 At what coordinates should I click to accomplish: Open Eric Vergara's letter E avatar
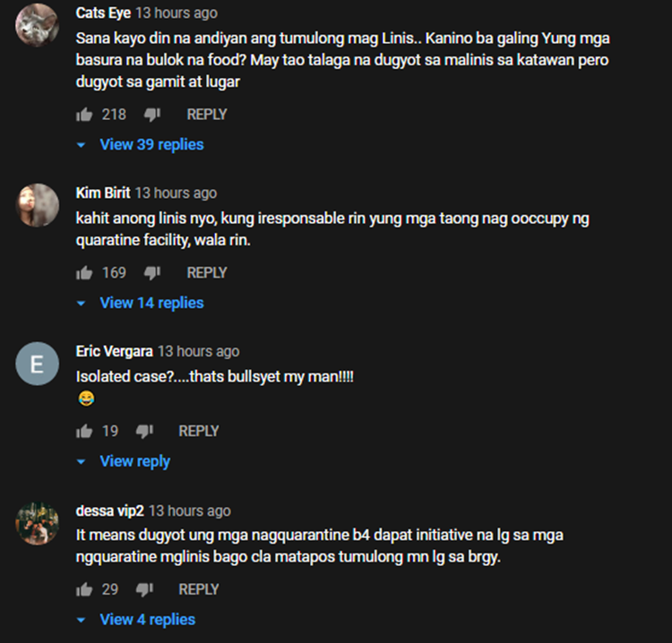pyautogui.click(x=38, y=364)
